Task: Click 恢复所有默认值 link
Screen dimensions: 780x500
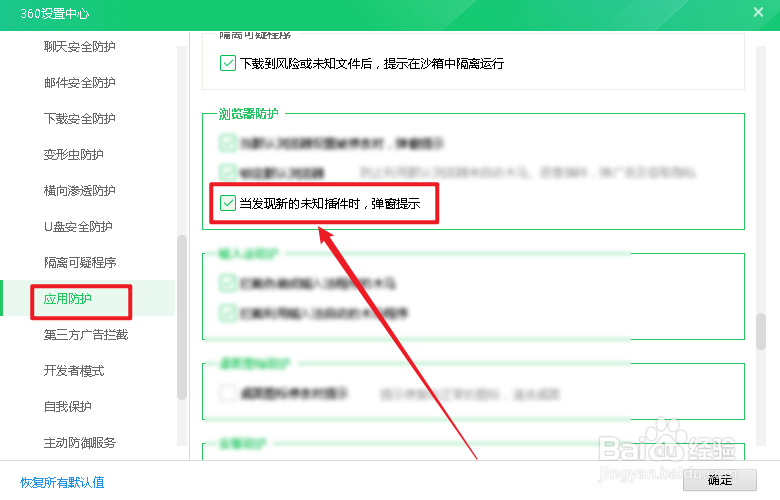Action: point(62,482)
